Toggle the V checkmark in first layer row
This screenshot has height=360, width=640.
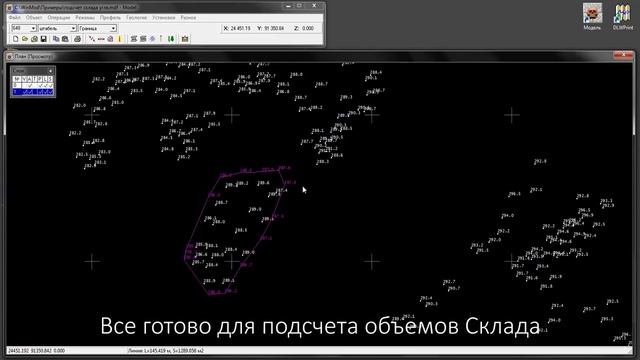(24, 85)
